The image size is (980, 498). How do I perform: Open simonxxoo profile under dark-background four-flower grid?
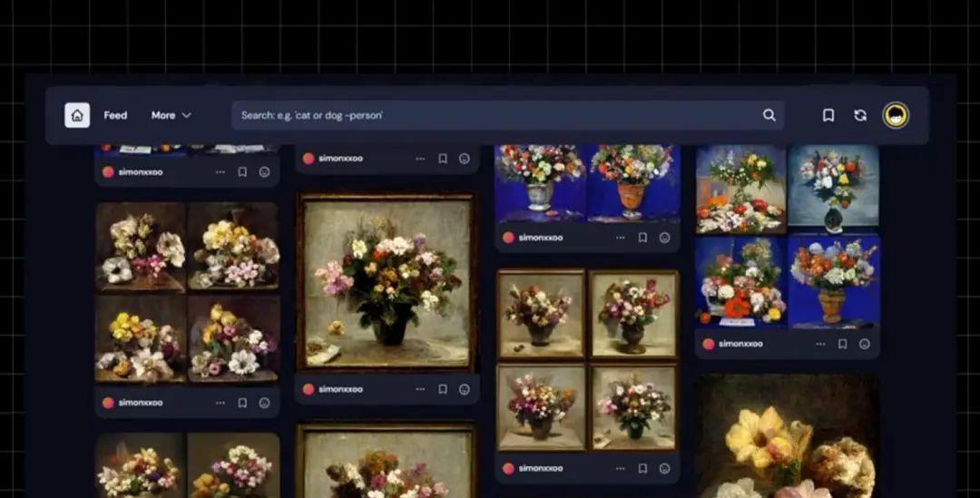[141, 403]
